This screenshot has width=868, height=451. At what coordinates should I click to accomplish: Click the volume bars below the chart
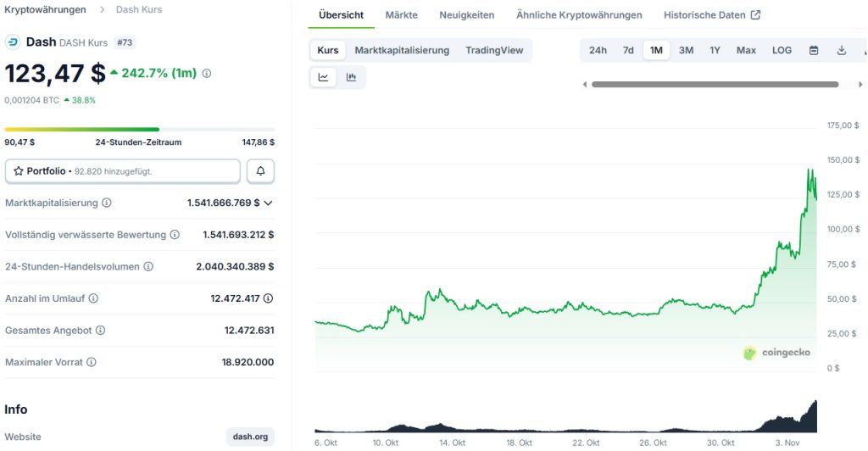[565, 419]
